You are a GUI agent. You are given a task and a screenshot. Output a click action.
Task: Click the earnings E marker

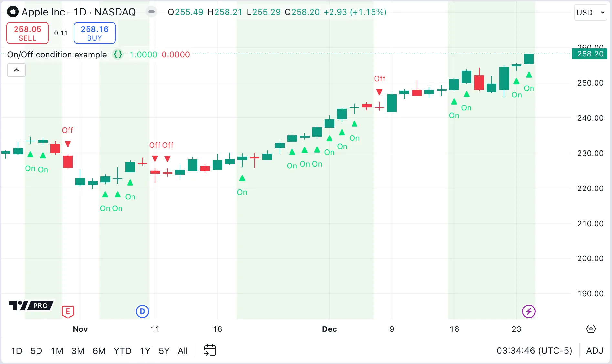click(68, 311)
